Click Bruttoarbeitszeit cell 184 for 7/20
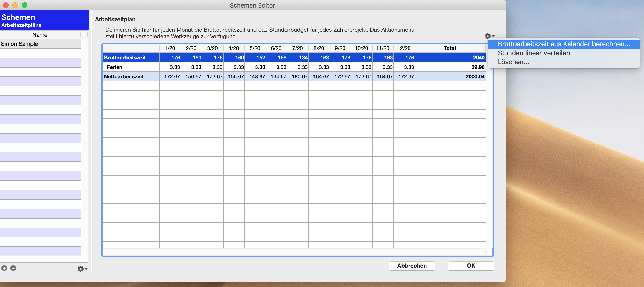The width and height of the screenshot is (644, 287). point(298,58)
